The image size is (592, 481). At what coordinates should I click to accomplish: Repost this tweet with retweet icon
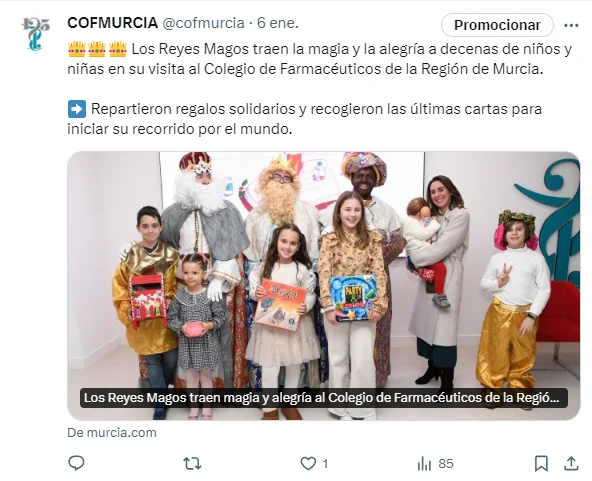192,463
